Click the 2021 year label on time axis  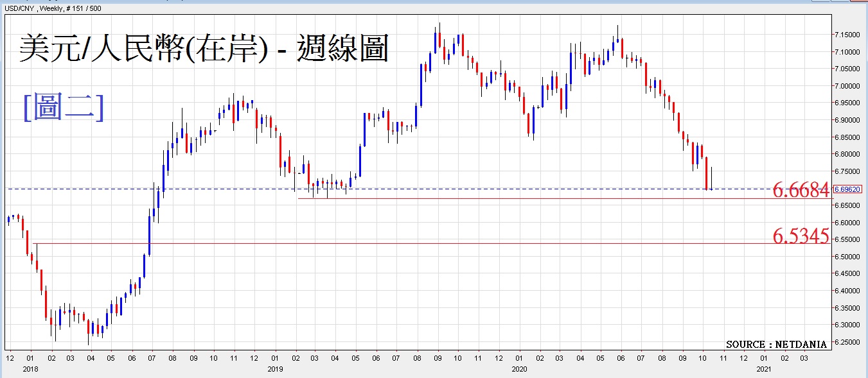click(x=764, y=369)
